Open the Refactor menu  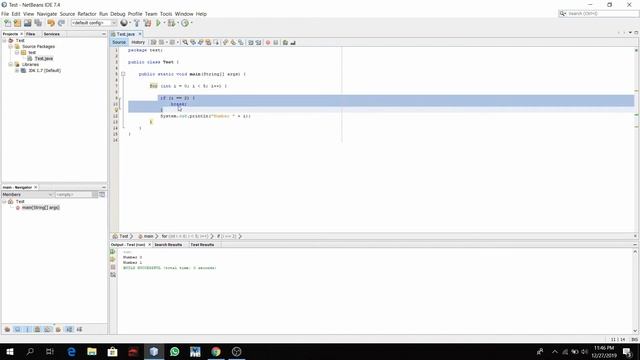pyautogui.click(x=87, y=14)
